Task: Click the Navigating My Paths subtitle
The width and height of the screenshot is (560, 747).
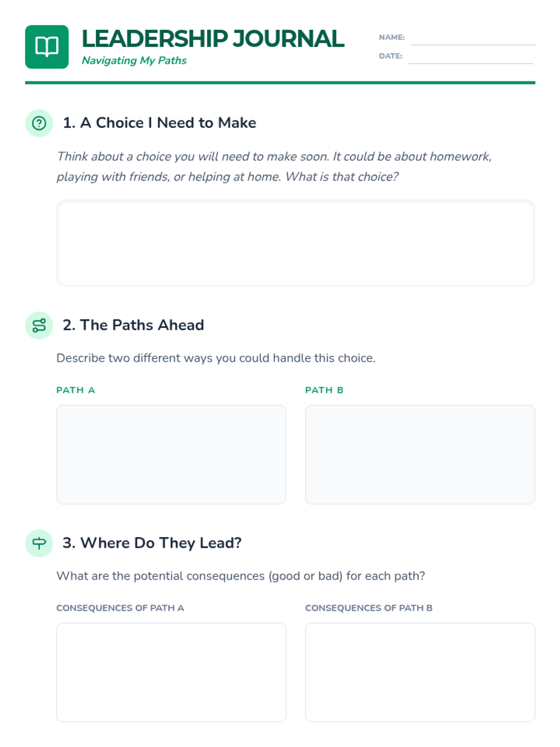Action: click(x=134, y=61)
